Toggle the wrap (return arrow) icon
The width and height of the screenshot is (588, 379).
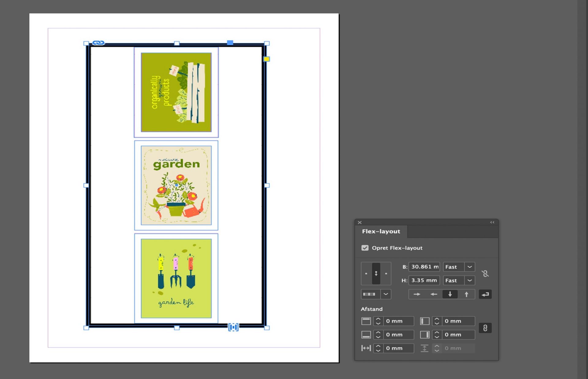(x=485, y=294)
